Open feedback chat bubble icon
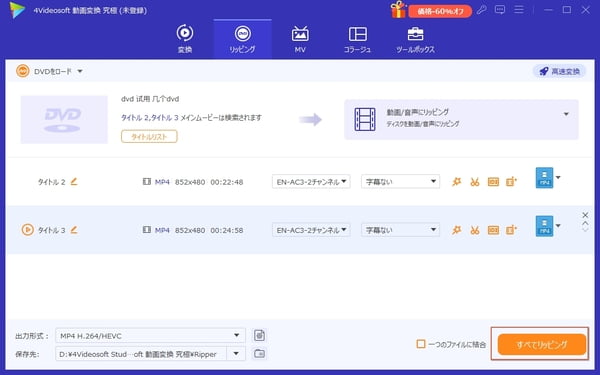The width and height of the screenshot is (600, 375). click(500, 10)
